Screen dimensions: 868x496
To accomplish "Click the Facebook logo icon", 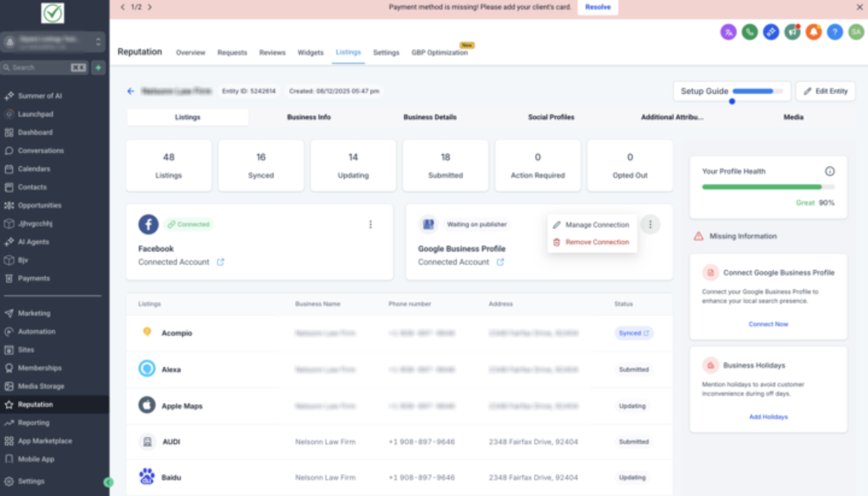I will point(148,224).
